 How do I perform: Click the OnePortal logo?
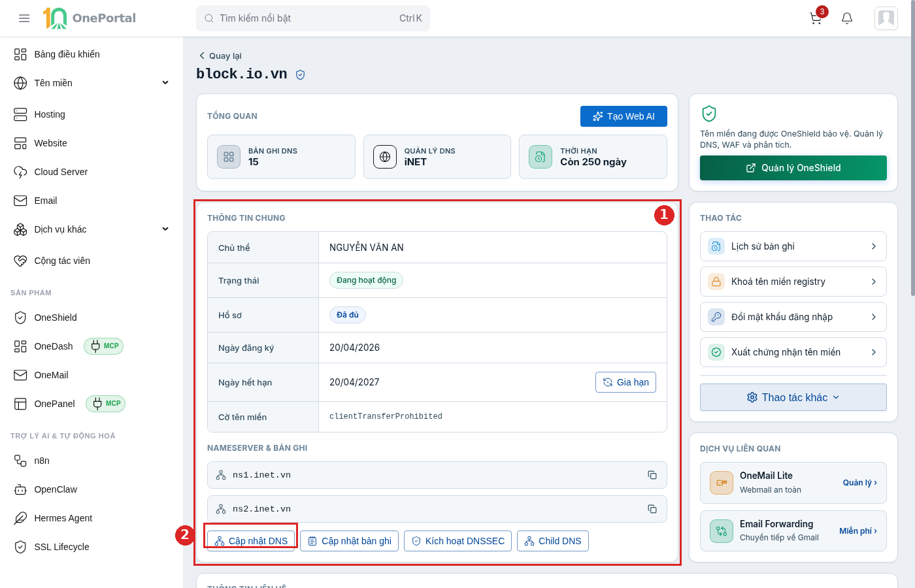tap(90, 18)
